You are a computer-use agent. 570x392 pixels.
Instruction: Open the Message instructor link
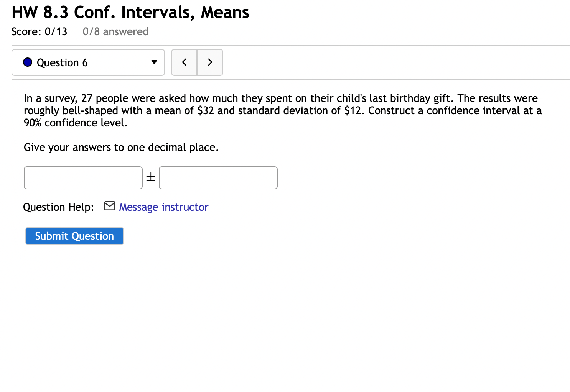[163, 207]
